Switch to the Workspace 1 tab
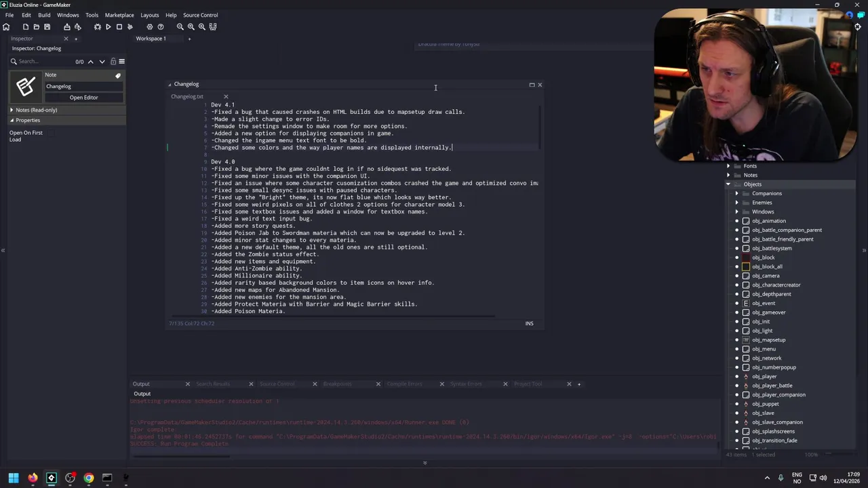Image resolution: width=868 pixels, height=488 pixels. point(151,39)
